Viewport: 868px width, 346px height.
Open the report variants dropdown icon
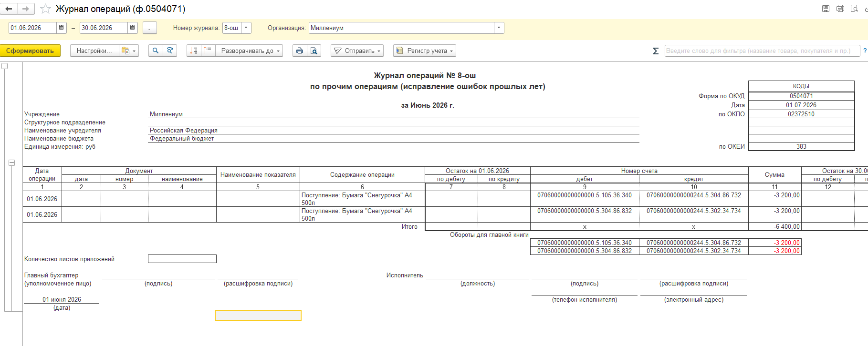coord(128,51)
